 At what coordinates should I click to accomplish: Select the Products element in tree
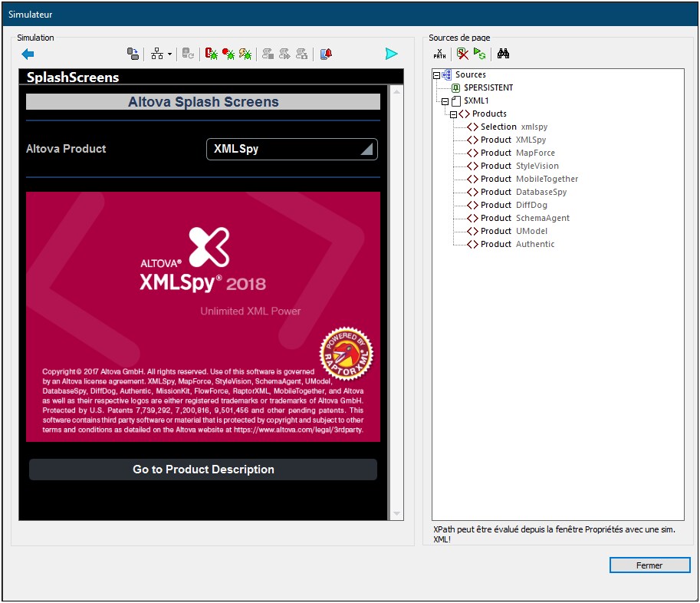coord(489,114)
